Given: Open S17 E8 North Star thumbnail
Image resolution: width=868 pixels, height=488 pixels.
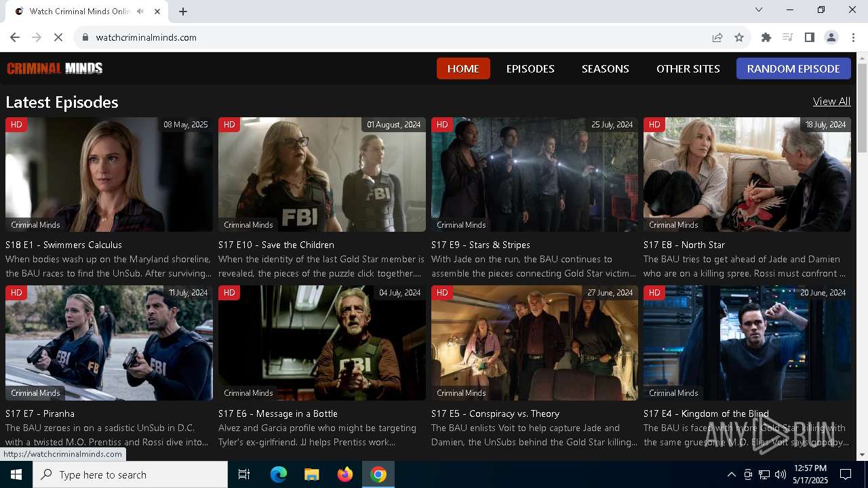Looking at the screenshot, I should pyautogui.click(x=747, y=175).
